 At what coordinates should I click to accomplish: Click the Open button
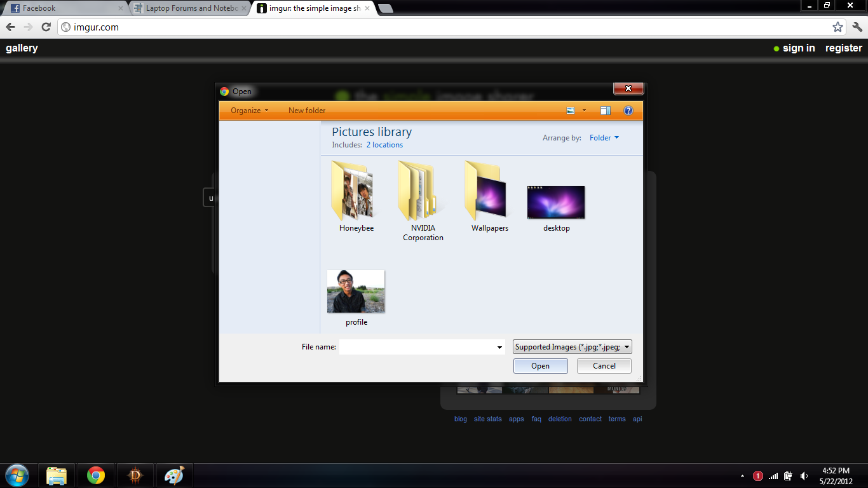(x=541, y=366)
